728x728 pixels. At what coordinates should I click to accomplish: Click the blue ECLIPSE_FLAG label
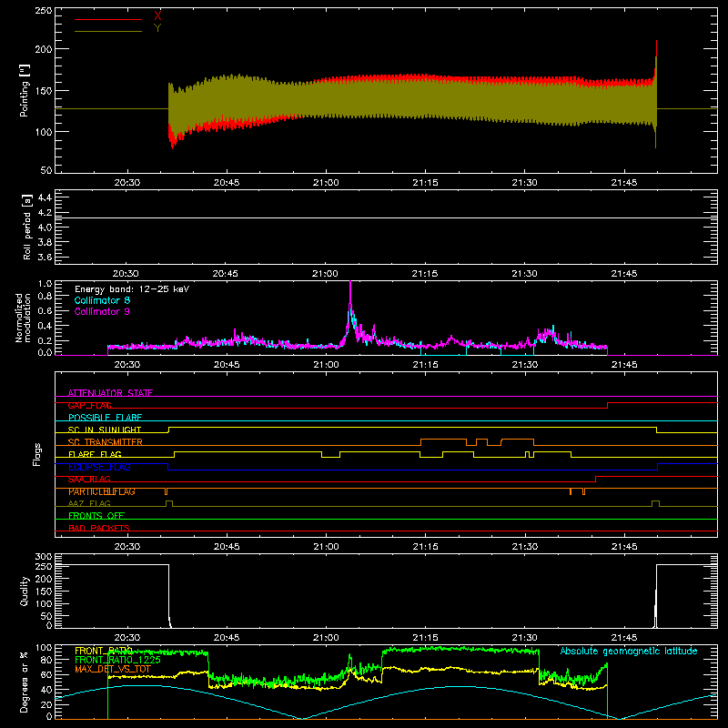[x=100, y=467]
